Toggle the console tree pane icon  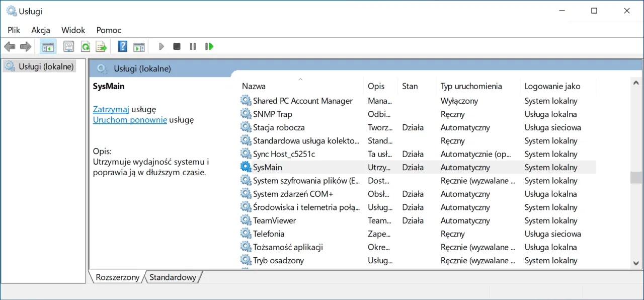click(48, 46)
